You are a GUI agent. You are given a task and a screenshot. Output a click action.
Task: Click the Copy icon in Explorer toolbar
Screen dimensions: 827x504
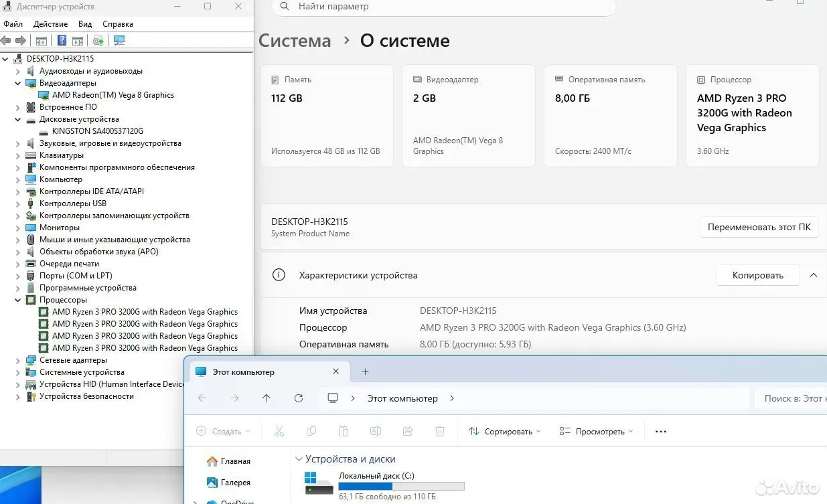click(x=311, y=432)
